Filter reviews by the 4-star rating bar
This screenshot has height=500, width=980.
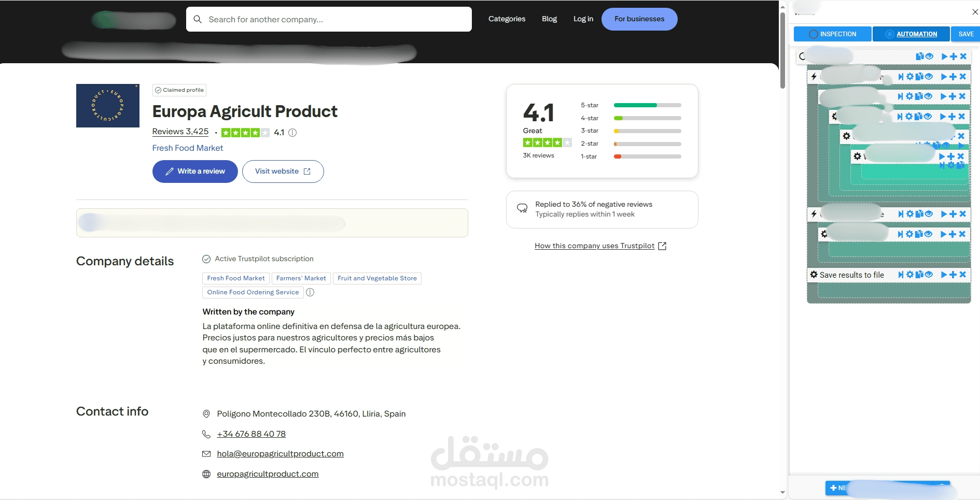pyautogui.click(x=647, y=118)
